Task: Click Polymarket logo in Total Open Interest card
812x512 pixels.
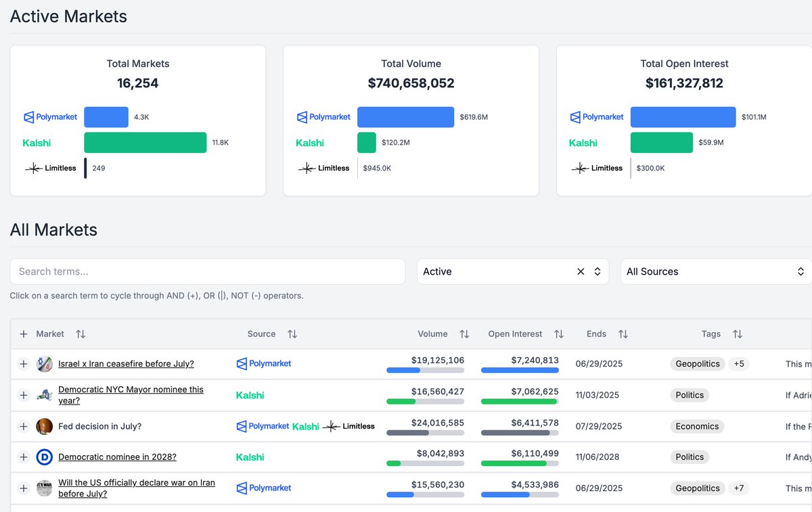Action: click(x=597, y=117)
